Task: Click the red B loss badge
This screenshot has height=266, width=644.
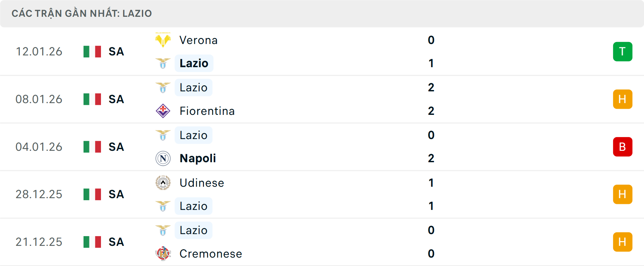Action: [x=623, y=147]
